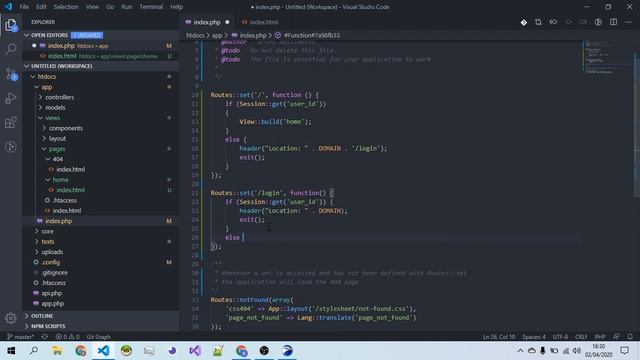Open the Windows Start menu

coord(11,351)
